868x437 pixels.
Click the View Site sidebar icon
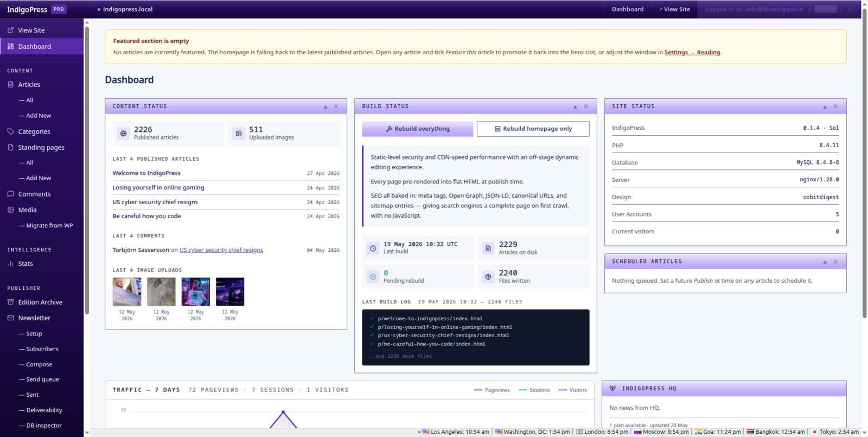click(10, 30)
